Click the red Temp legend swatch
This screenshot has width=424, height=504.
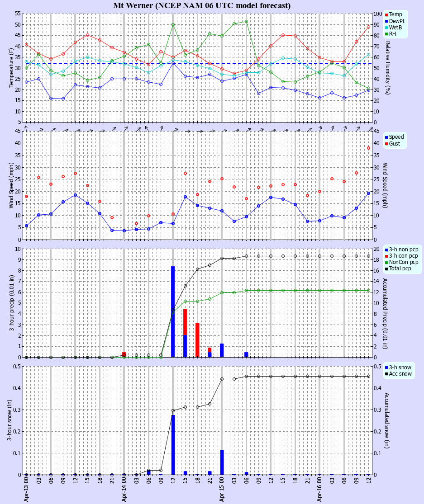[x=386, y=15]
